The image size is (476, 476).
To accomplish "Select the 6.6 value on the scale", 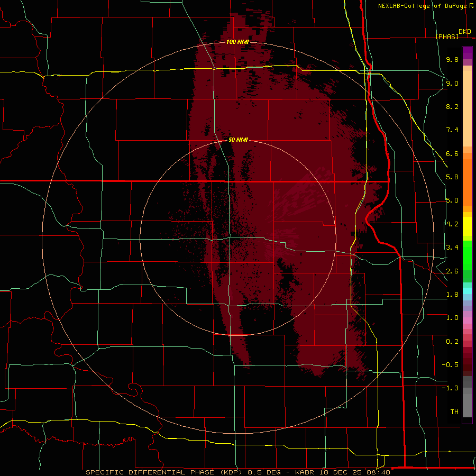I will [452, 153].
